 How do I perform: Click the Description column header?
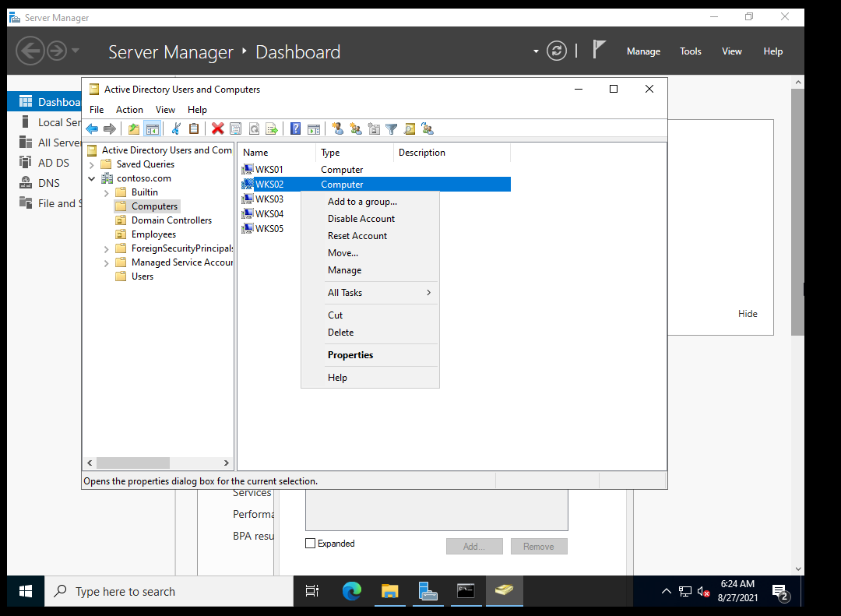tap(452, 153)
